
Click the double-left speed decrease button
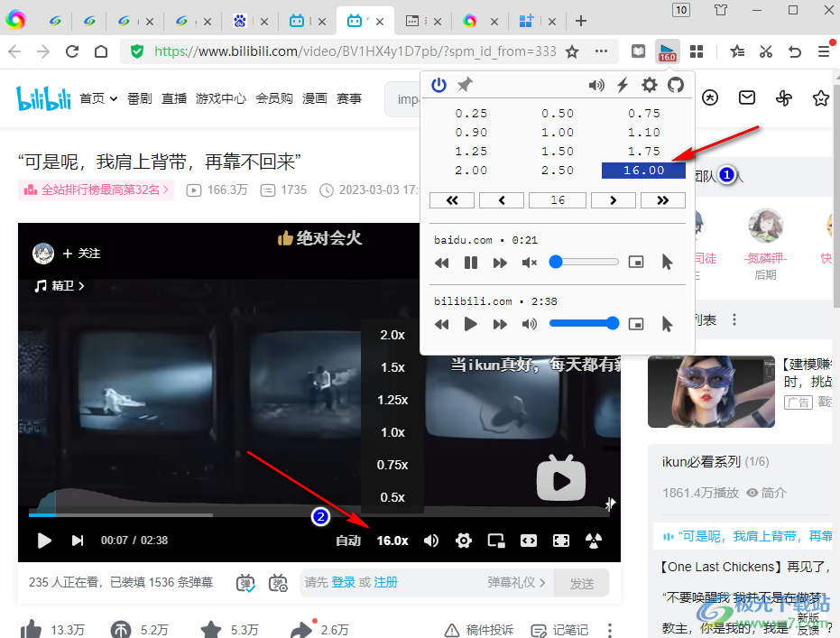(x=452, y=200)
